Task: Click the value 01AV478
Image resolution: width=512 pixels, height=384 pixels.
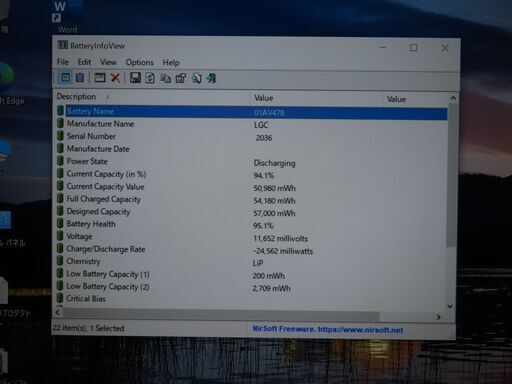Action: [269, 113]
